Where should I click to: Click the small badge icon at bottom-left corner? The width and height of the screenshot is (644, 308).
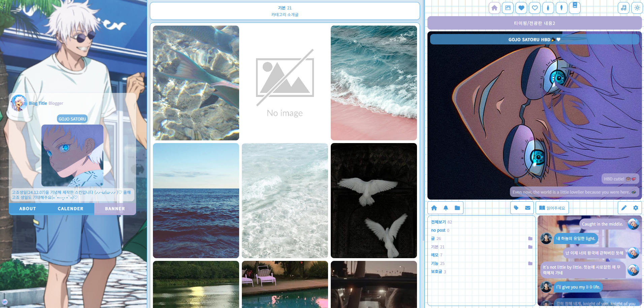5,302
